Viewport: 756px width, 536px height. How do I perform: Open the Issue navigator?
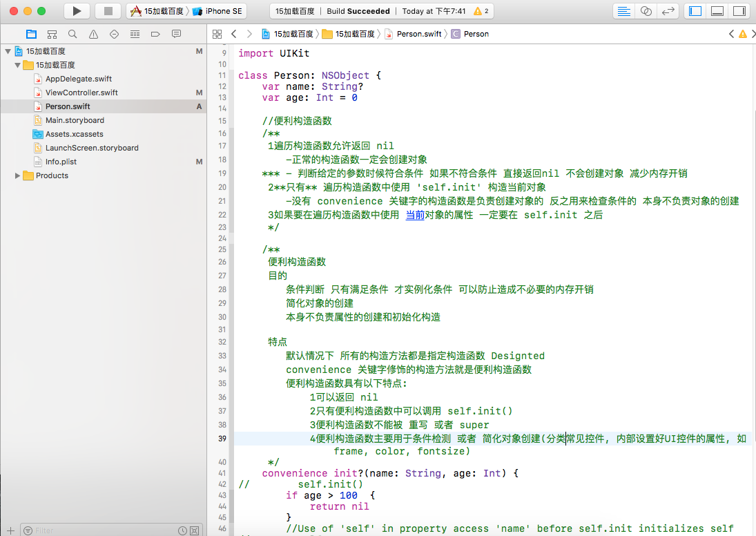click(x=93, y=34)
